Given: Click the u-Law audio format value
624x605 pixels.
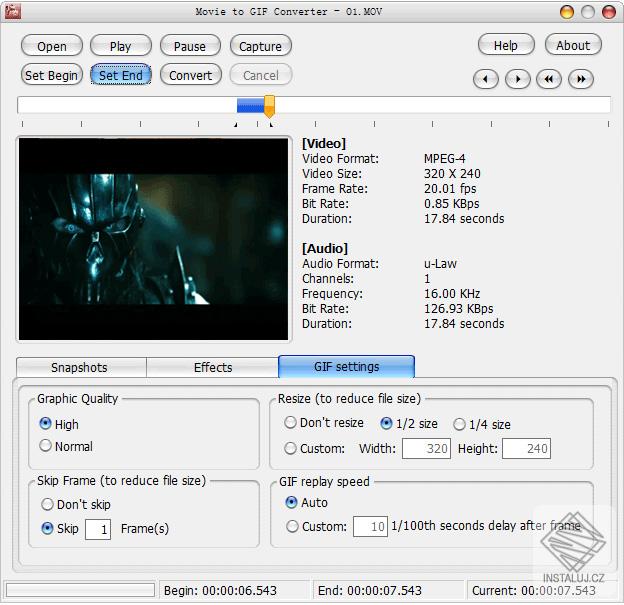Looking at the screenshot, I should pyautogui.click(x=440, y=263).
